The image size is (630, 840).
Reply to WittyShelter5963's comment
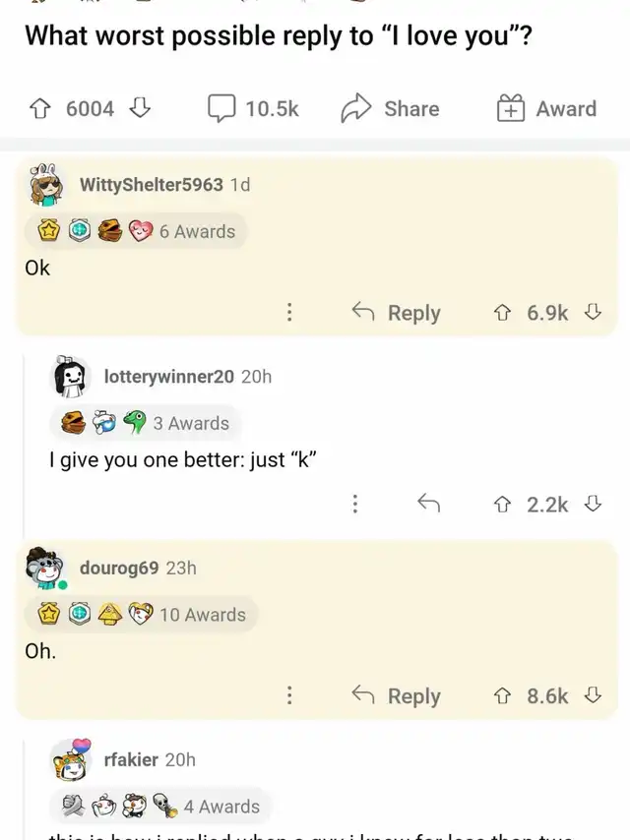point(397,313)
